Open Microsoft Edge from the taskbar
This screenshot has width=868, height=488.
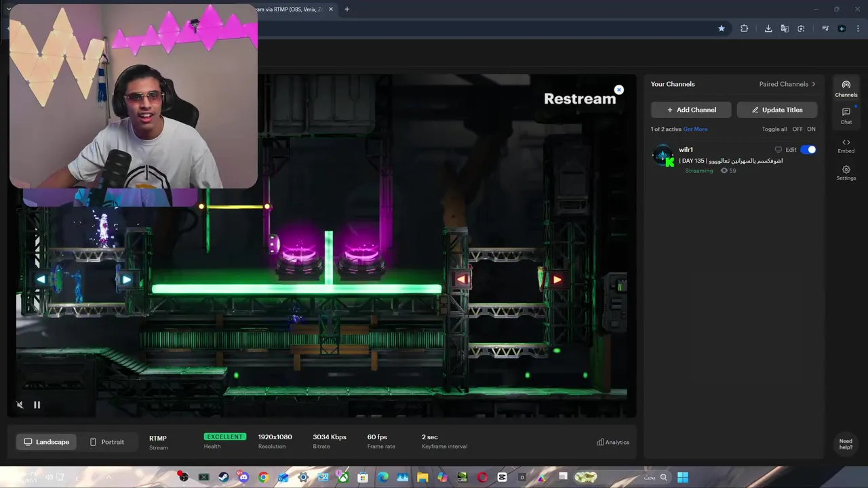coord(383,477)
